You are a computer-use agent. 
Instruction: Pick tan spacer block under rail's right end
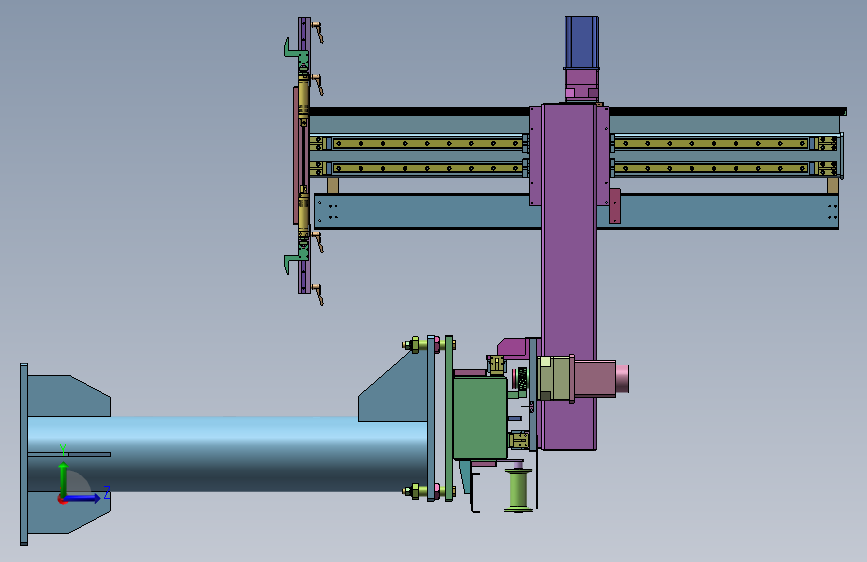pos(833,185)
